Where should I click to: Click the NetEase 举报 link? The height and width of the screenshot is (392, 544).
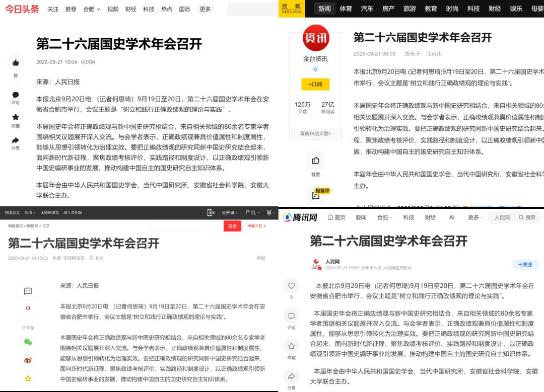coord(261,258)
